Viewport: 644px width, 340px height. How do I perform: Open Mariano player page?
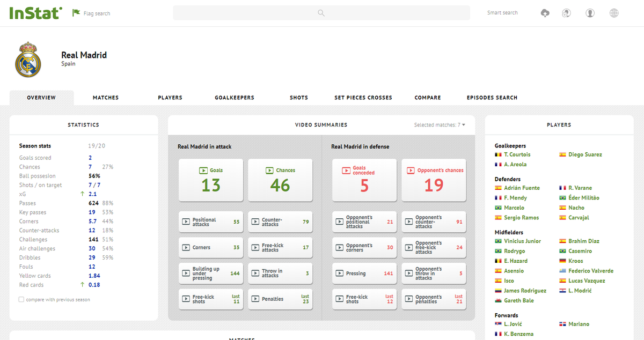[x=579, y=324]
